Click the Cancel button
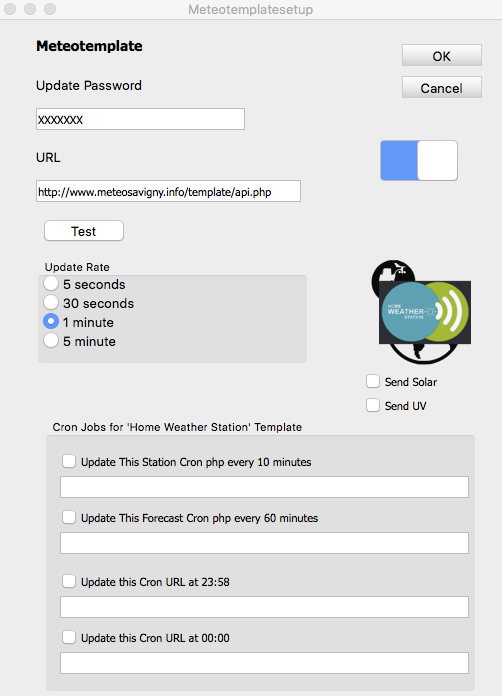Viewport: 502px width, 696px height. 442,87
